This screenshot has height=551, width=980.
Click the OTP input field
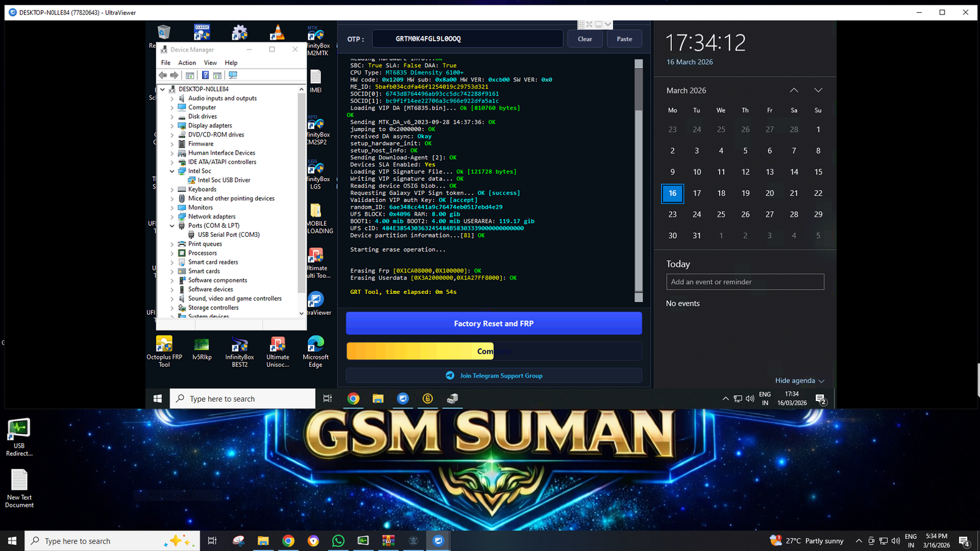[467, 39]
